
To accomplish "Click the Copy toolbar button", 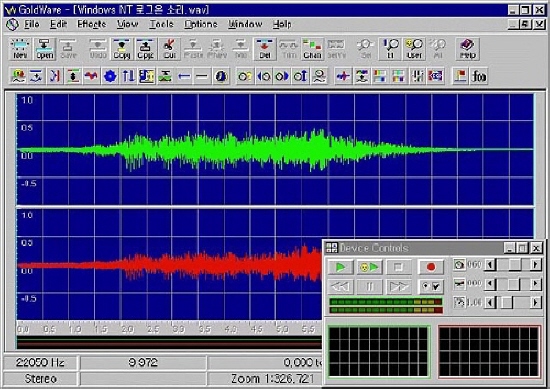I will click(x=122, y=49).
